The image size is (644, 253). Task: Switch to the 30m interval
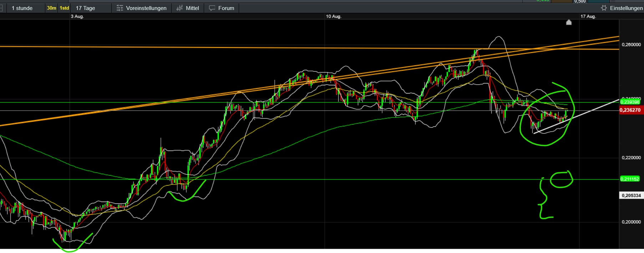[x=51, y=8]
